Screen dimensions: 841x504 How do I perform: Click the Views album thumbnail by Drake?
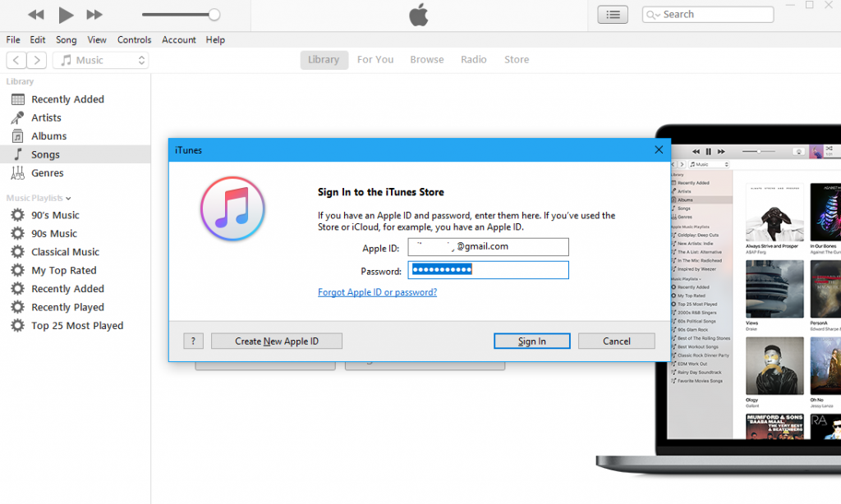[774, 289]
